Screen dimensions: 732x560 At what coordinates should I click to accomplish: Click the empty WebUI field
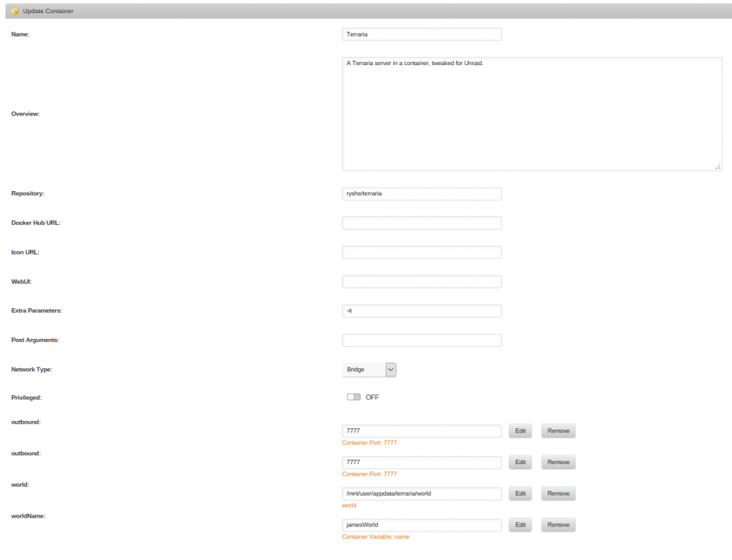(x=422, y=281)
